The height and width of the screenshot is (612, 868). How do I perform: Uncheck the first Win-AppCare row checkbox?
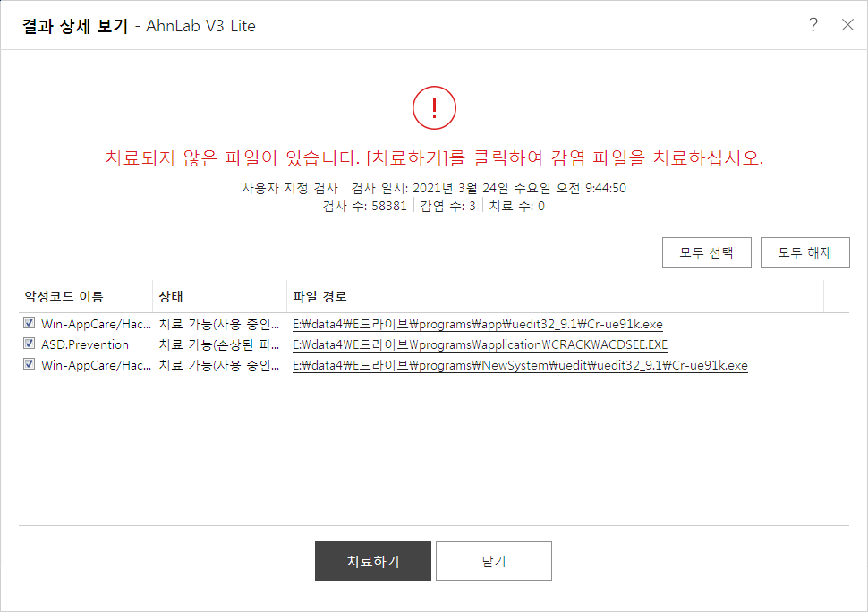(x=30, y=324)
